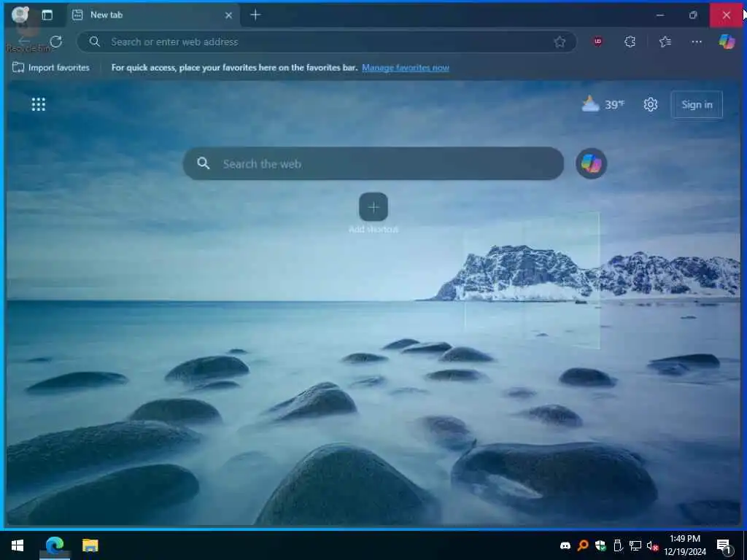Open the uBlock extension icon
Viewport: 747px width, 560px height.
[x=598, y=42]
